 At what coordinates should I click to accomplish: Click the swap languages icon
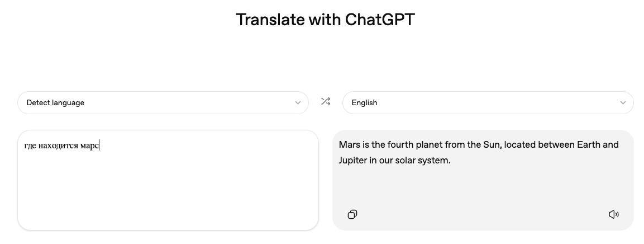click(326, 102)
